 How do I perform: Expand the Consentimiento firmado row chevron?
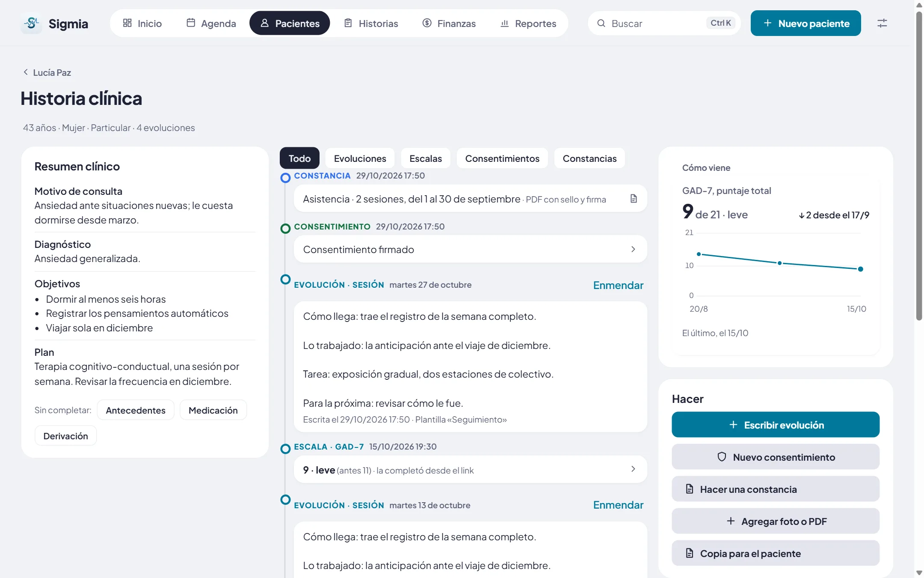pyautogui.click(x=633, y=249)
